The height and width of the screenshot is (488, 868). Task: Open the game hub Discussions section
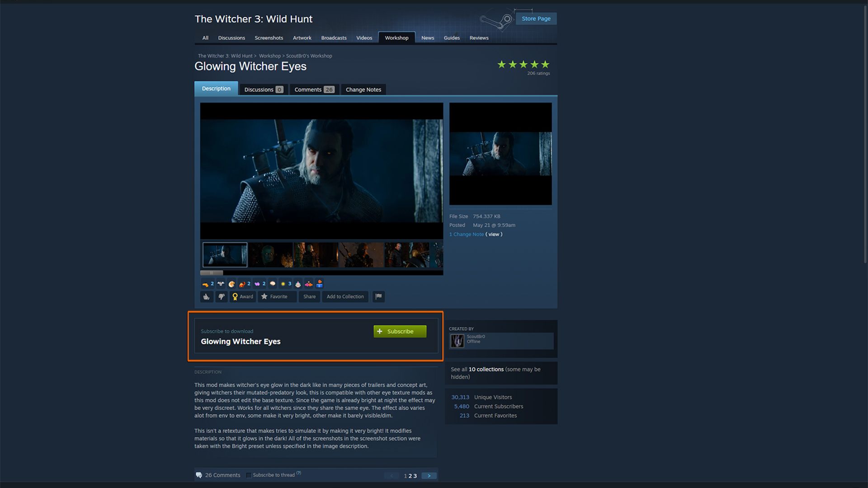[x=231, y=38]
